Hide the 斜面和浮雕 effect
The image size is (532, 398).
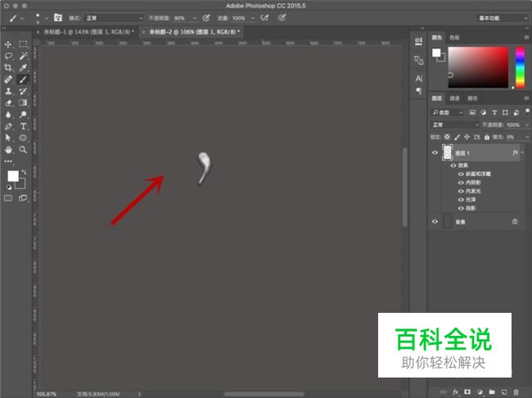(461, 174)
